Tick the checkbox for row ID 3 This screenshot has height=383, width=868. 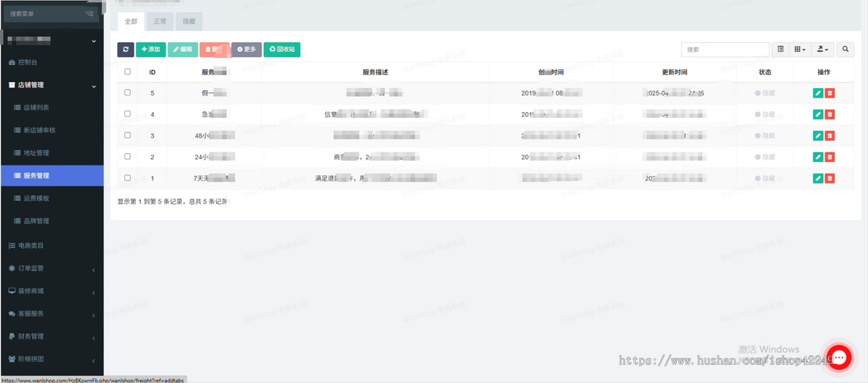pyautogui.click(x=127, y=135)
